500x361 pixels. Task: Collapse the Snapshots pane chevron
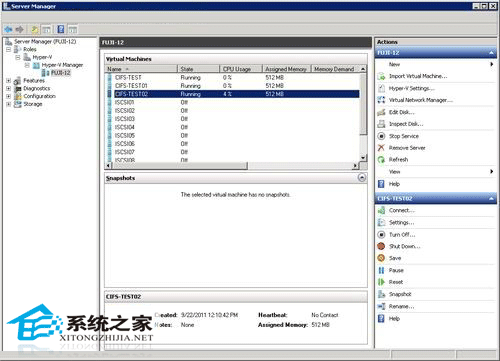362,178
